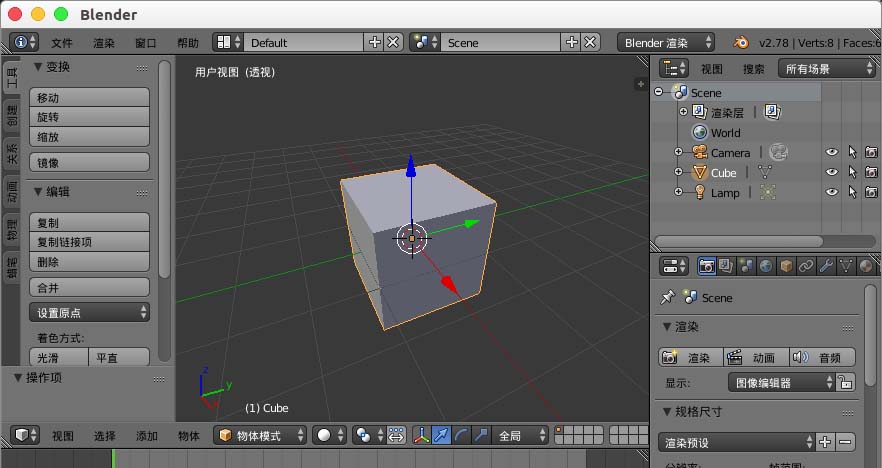Open the 帮助 menu

188,43
